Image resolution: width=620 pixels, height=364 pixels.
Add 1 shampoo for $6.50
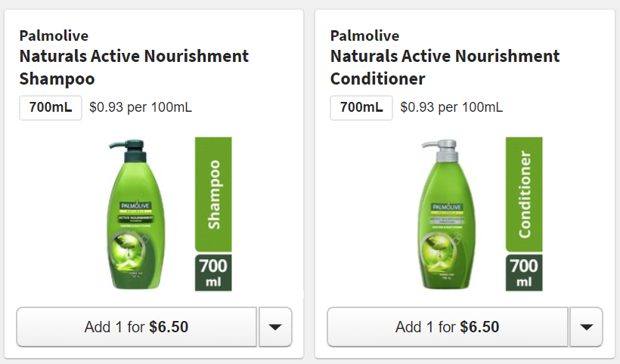point(137,327)
